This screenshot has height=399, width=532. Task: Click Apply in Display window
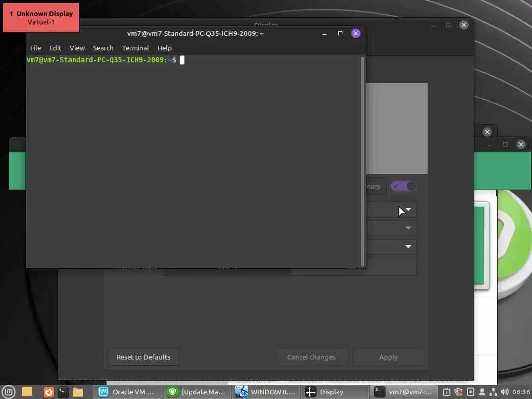pyautogui.click(x=389, y=357)
